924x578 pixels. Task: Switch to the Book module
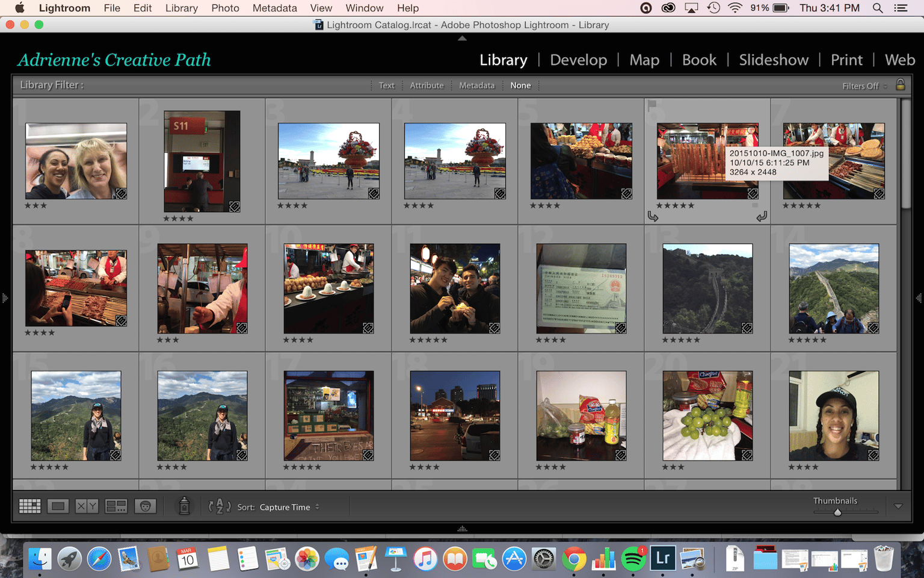click(699, 60)
